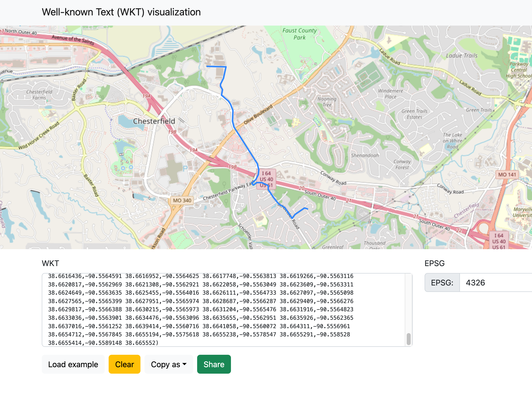Click the exit 22 marker on South Outer 40
This screenshot has height=397, width=532.
click(x=459, y=230)
